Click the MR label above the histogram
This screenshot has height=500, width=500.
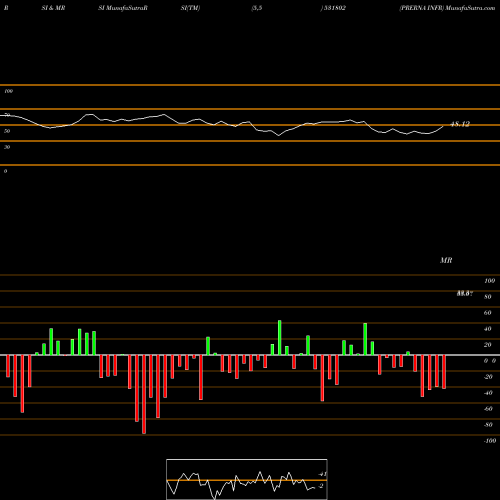[446, 260]
